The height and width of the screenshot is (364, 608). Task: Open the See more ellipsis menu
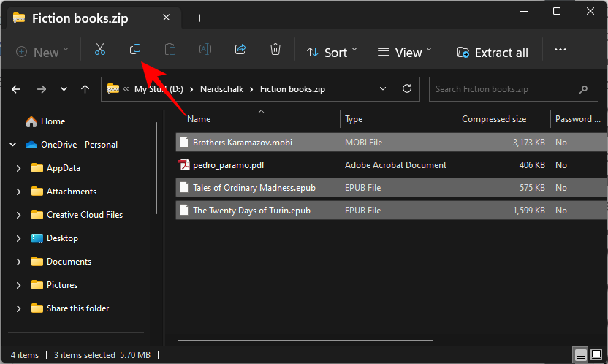tap(560, 50)
